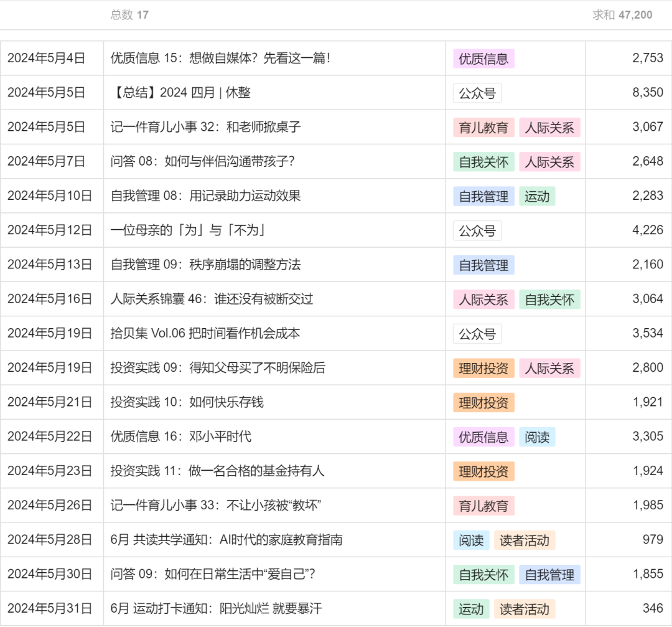Select the view count 2,753
This screenshot has height=627, width=672.
click(648, 59)
